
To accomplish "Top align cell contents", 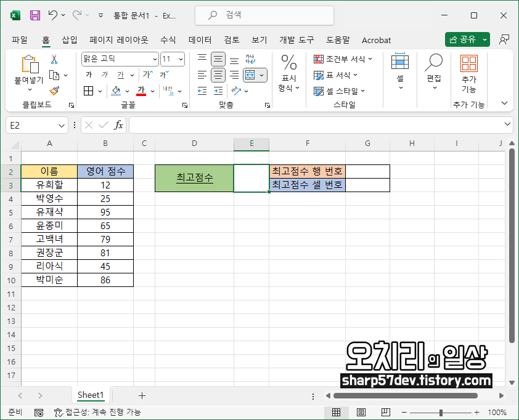I will point(202,59).
